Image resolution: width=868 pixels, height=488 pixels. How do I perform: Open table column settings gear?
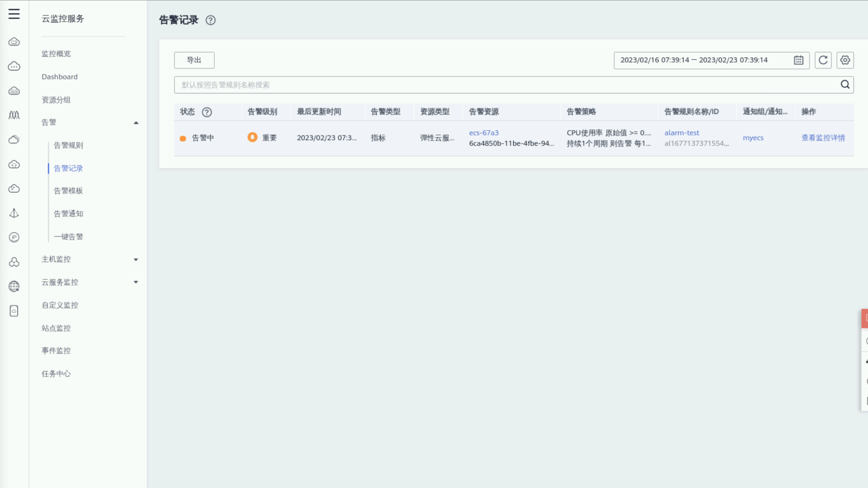click(845, 60)
